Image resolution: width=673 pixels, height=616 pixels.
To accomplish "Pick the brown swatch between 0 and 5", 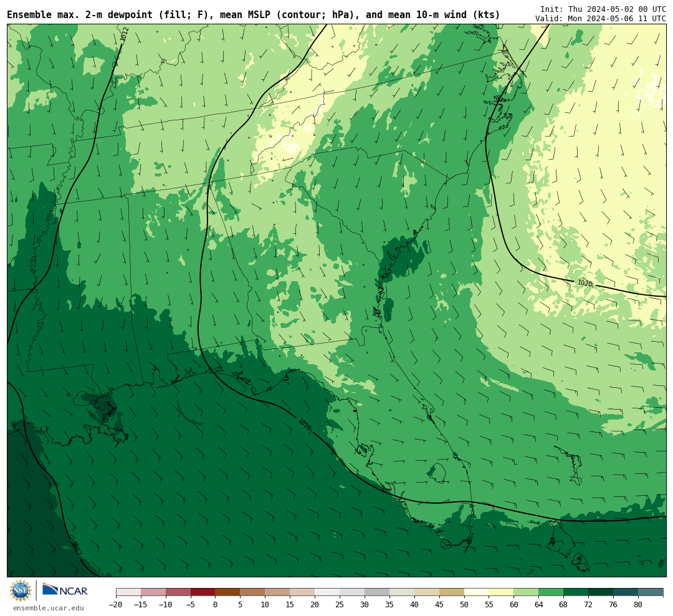I will pos(228,592).
